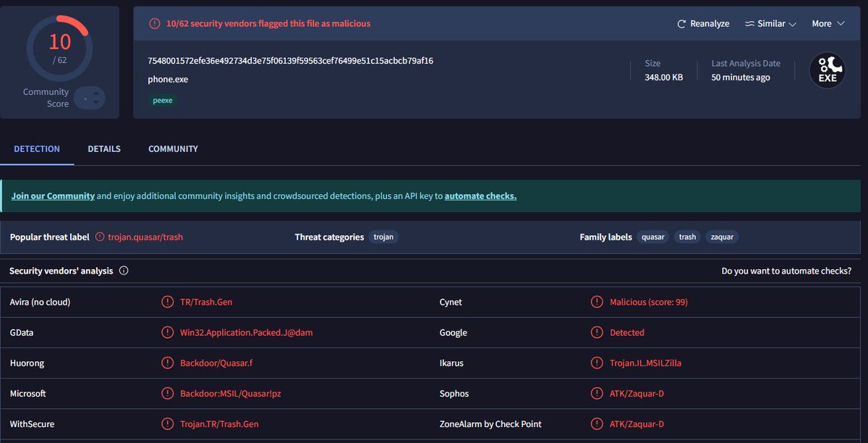The image size is (868, 443).
Task: Click alert icon beside Win32.Application.Packed.J@dam
Action: click(x=167, y=332)
